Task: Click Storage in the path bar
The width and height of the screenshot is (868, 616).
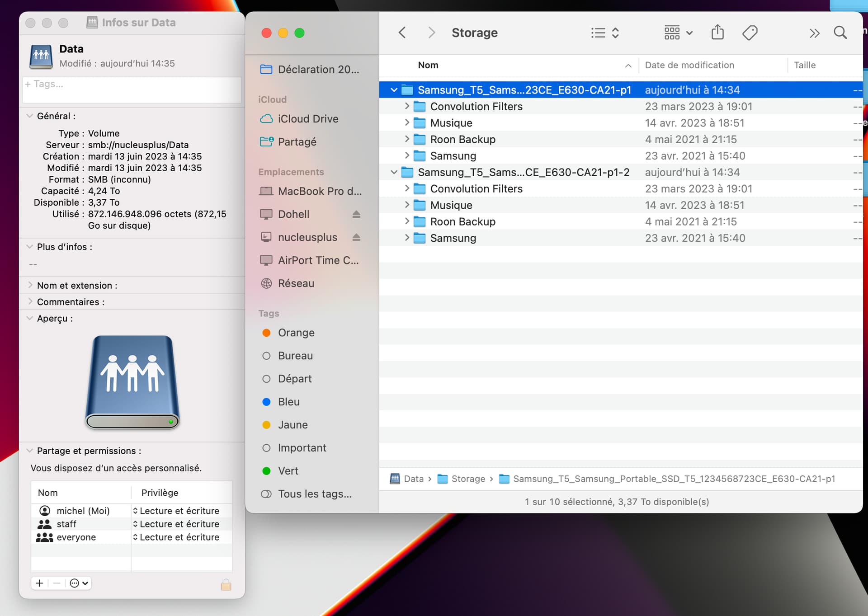Action: point(467,479)
